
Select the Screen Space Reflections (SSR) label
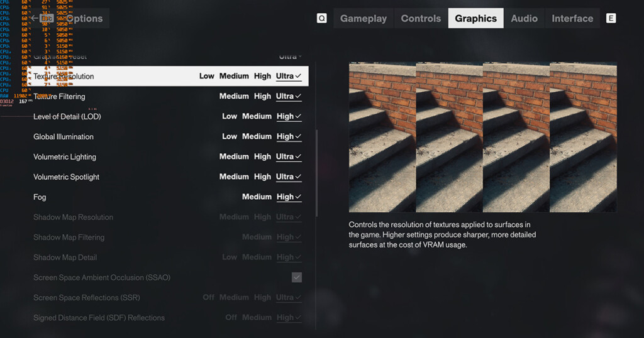pyautogui.click(x=87, y=297)
